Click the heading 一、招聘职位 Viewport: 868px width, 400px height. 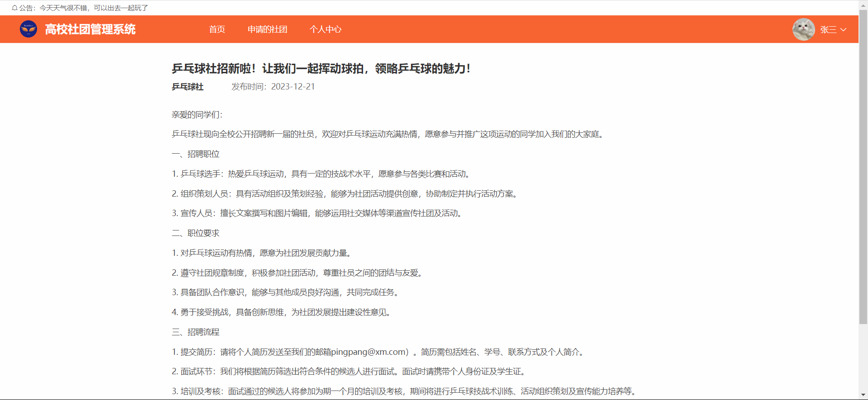(x=196, y=154)
